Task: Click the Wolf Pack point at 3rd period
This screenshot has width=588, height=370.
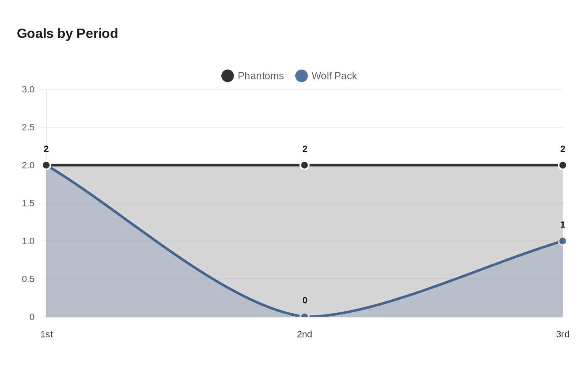Action: (x=563, y=241)
